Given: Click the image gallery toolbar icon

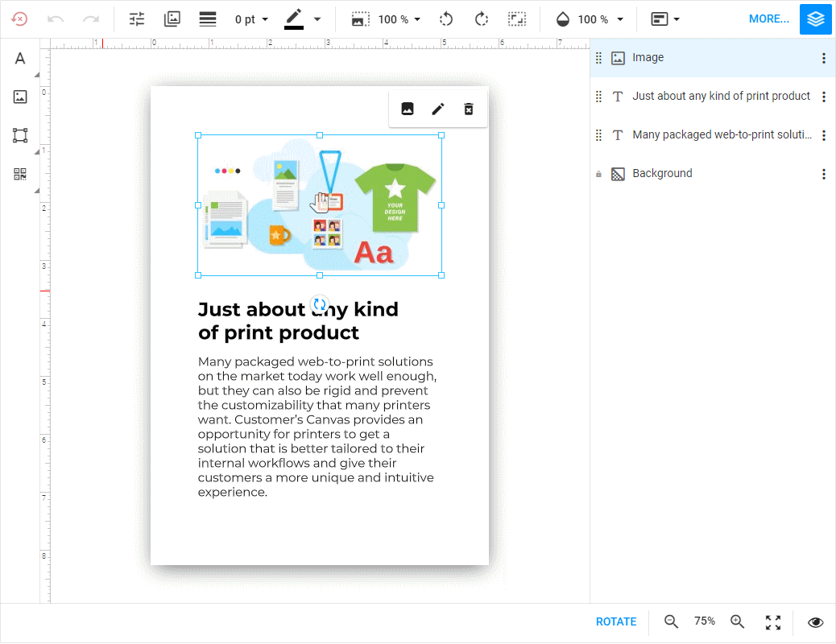Looking at the screenshot, I should pyautogui.click(x=172, y=19).
